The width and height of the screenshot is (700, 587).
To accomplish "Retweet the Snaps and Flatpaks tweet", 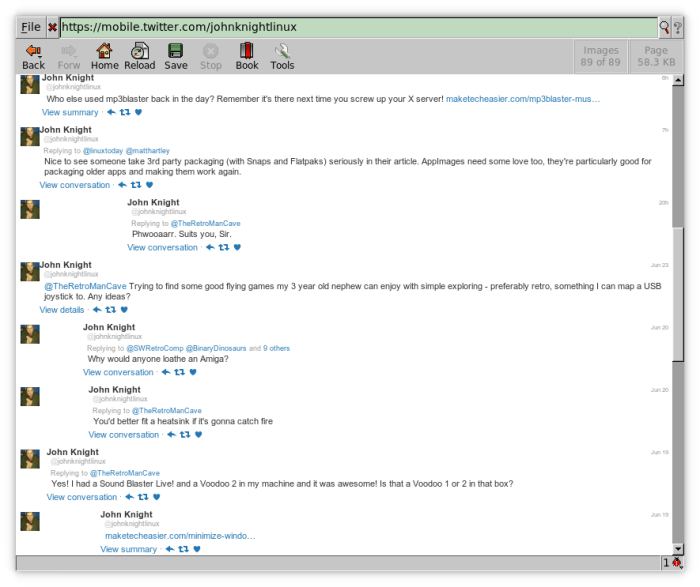I will point(136,185).
